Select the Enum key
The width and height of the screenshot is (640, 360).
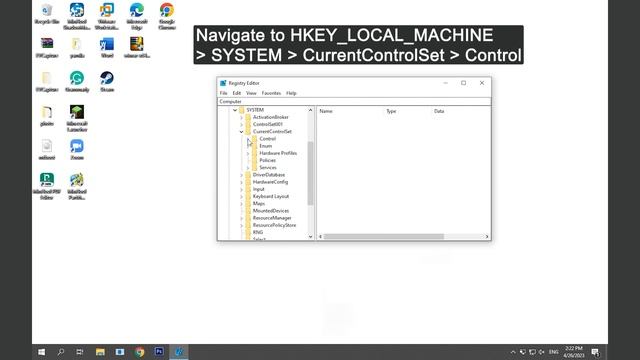(x=265, y=146)
